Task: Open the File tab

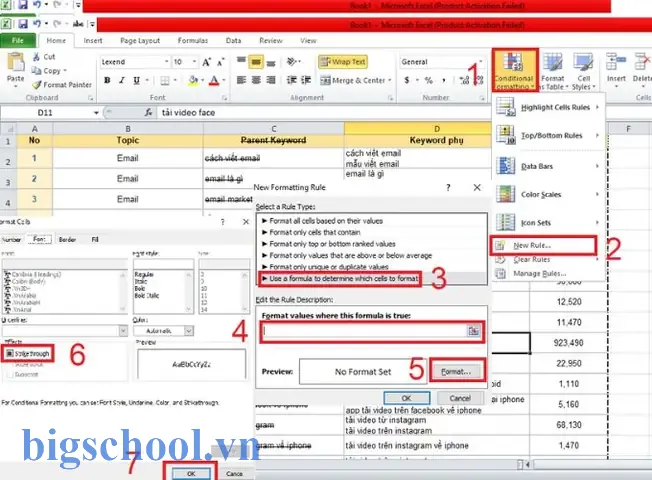Action: click(18, 40)
